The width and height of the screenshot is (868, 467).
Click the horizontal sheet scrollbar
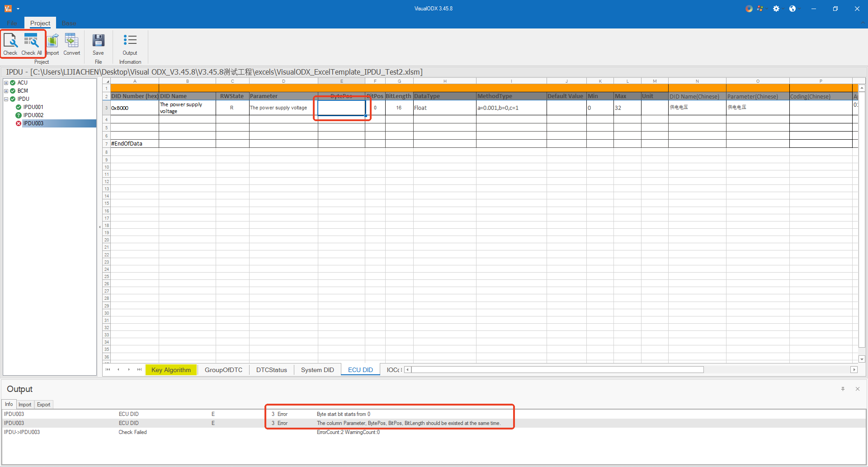point(557,370)
